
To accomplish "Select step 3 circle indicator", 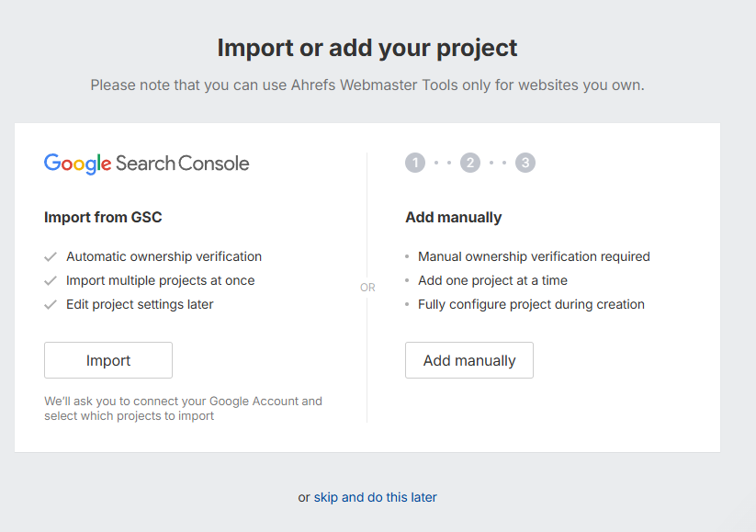I will click(525, 163).
